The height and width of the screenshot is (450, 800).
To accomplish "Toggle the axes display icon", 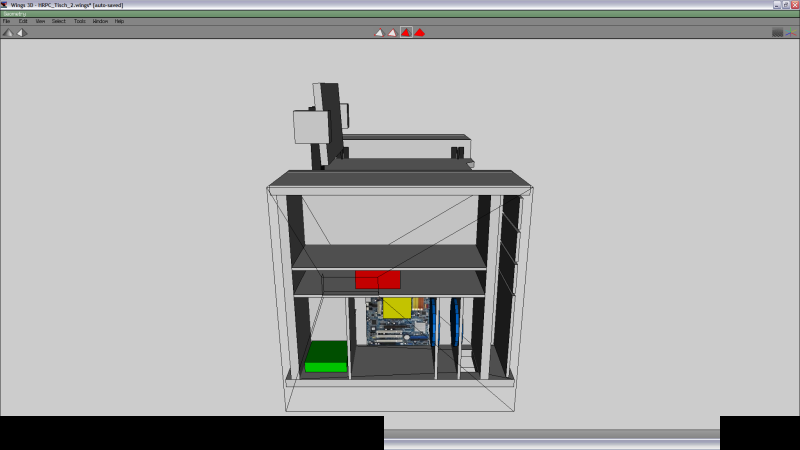I will pos(791,32).
